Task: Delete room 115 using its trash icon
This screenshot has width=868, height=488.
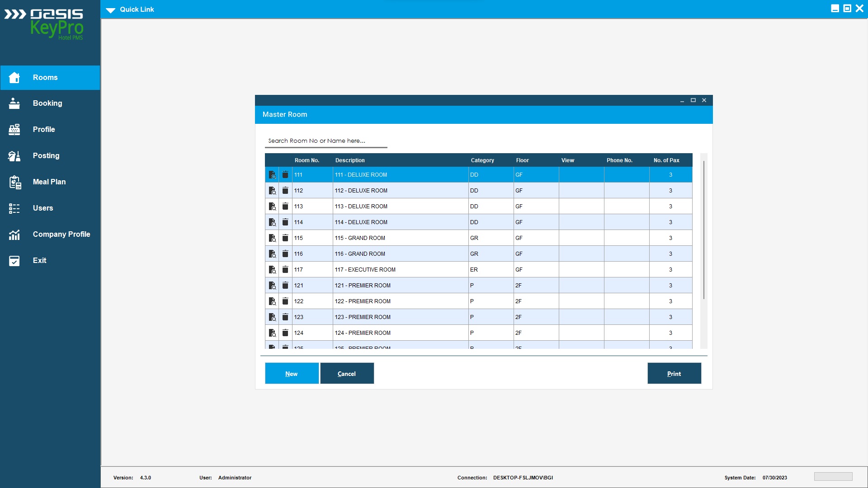Action: [285, 238]
